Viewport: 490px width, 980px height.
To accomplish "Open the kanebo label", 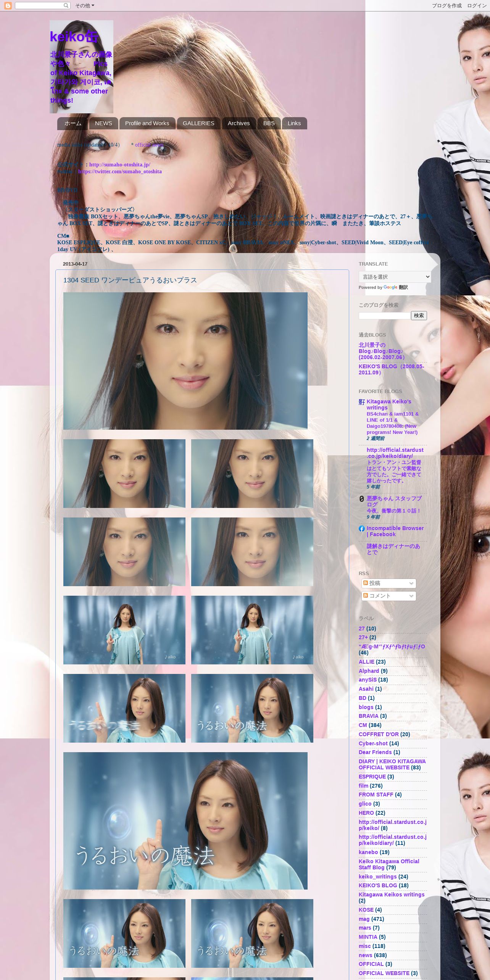I will [x=368, y=852].
